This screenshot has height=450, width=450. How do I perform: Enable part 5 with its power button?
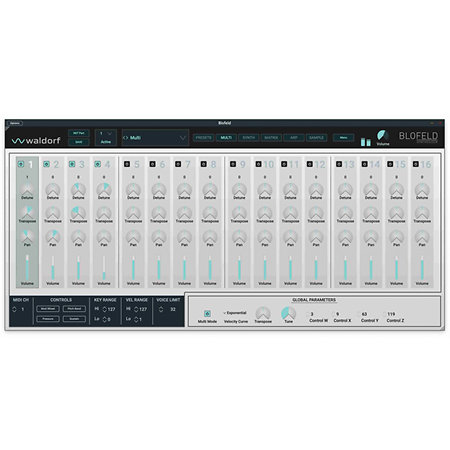[127, 164]
